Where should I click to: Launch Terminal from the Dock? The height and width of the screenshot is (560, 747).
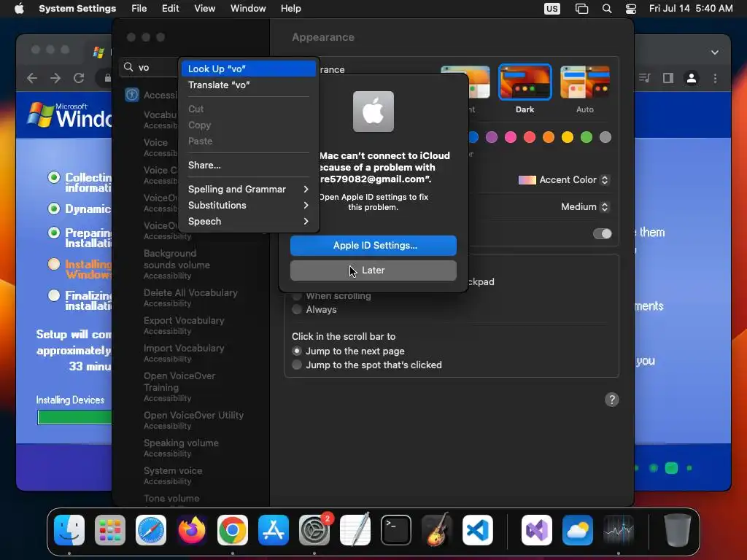coord(396,530)
